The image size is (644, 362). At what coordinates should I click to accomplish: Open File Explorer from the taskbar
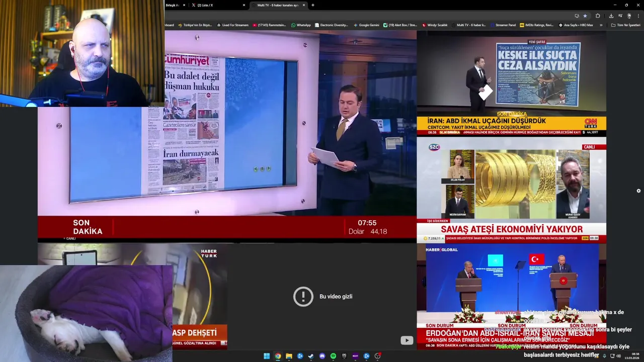click(x=289, y=356)
